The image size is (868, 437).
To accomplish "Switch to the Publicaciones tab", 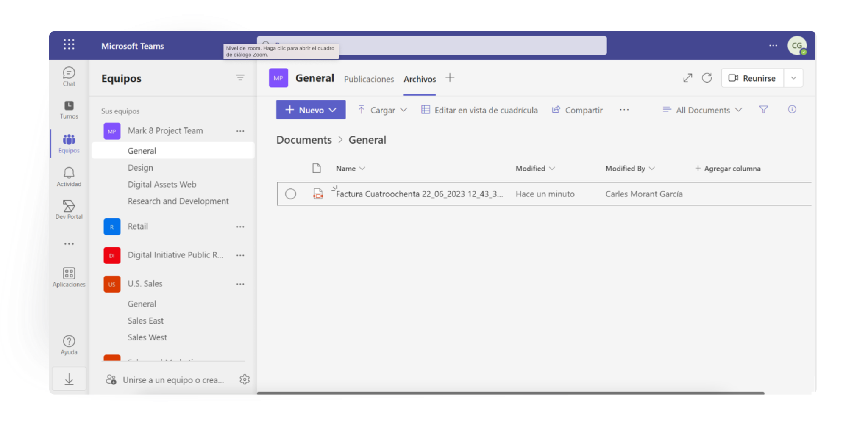I will click(369, 79).
